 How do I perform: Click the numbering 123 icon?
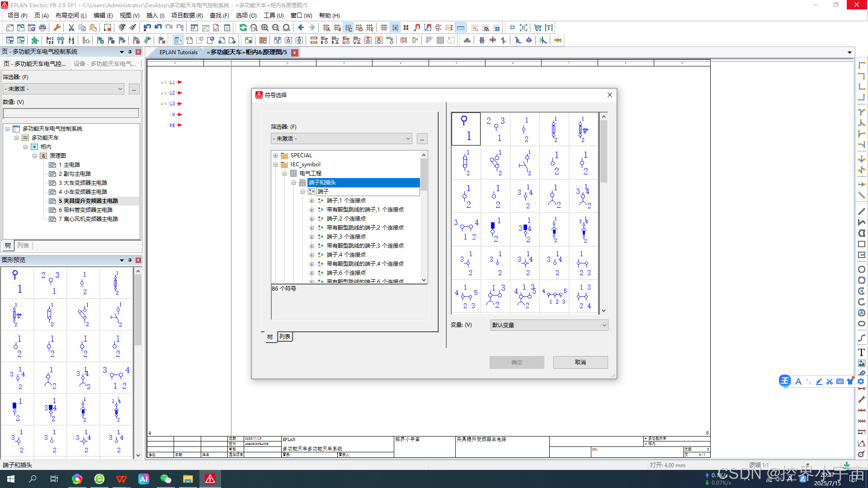coord(50,40)
